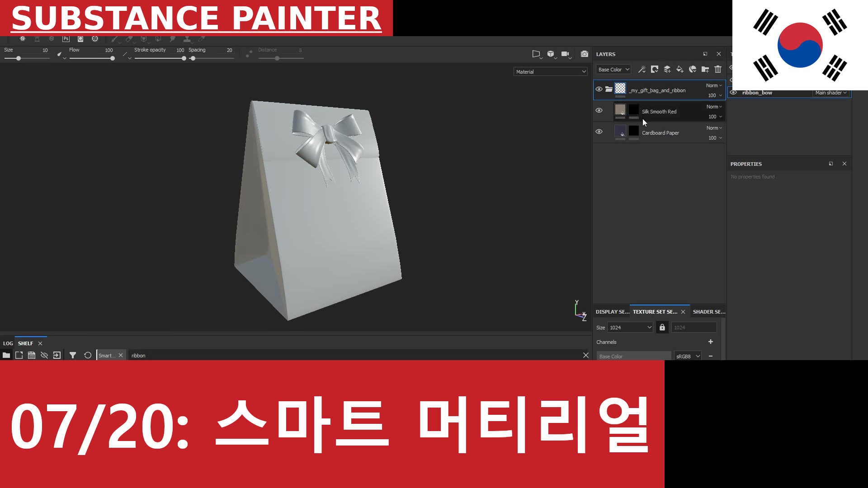
Task: Open the Material view mode dropdown
Action: [551, 72]
